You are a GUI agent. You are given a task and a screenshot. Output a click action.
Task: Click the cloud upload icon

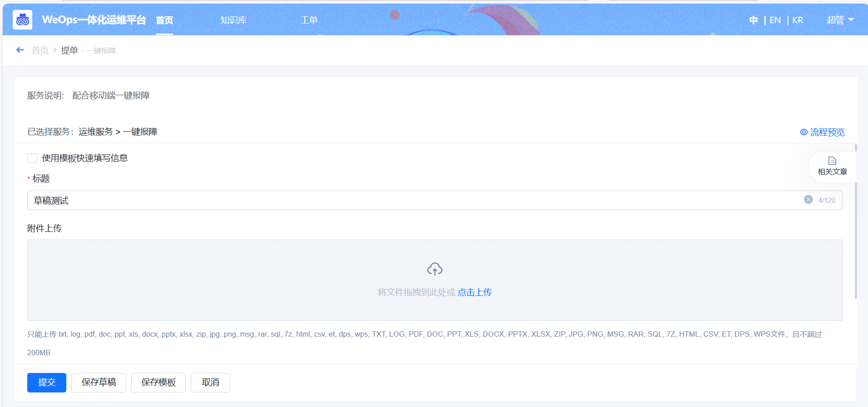[435, 269]
